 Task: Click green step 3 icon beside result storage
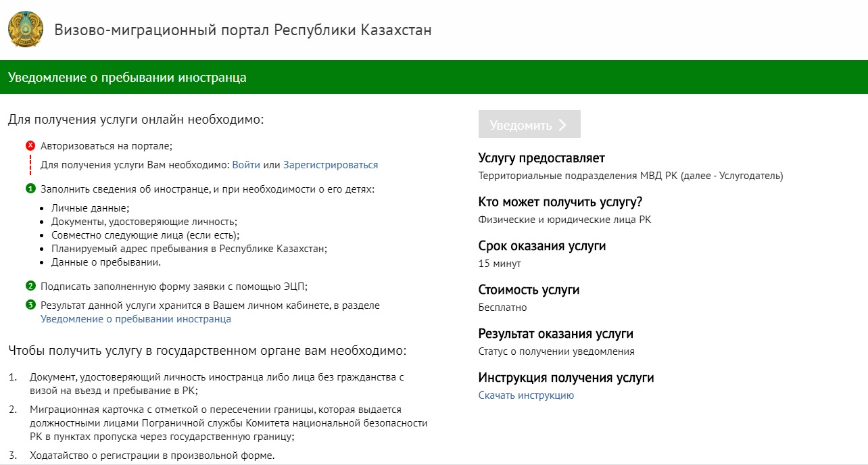[30, 305]
